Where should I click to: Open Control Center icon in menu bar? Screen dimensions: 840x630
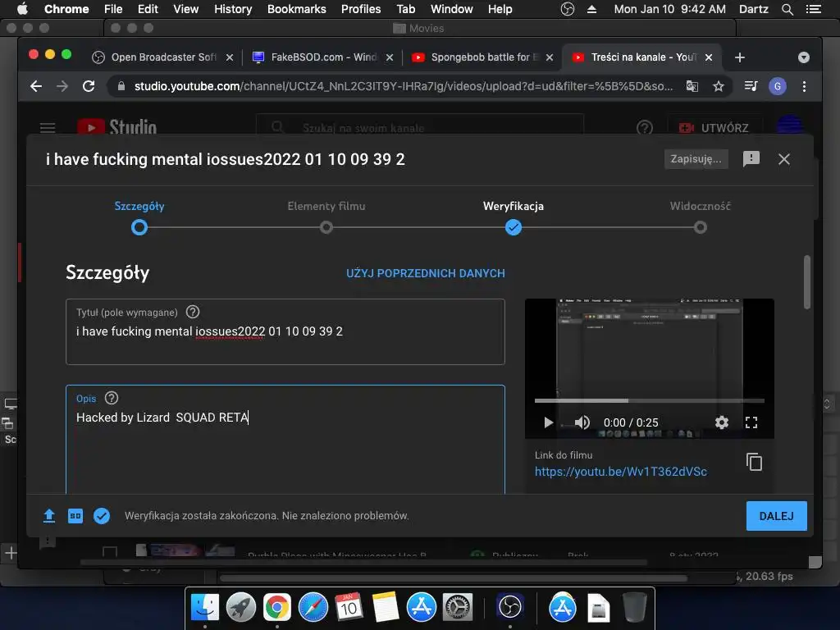pos(813,9)
